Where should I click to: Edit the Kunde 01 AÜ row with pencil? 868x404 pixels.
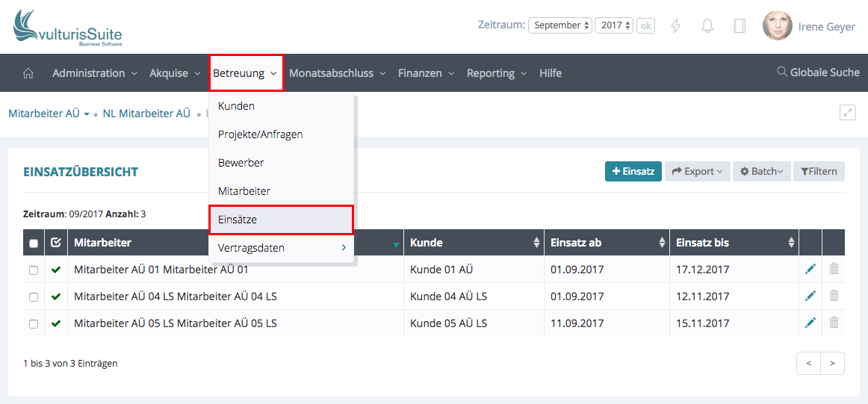[x=810, y=270]
